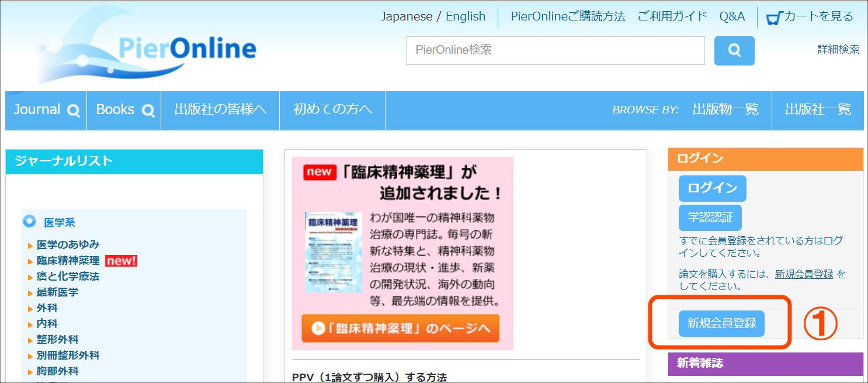Click magnifier icon beside Books
The height and width of the screenshot is (383, 868).
coord(148,110)
